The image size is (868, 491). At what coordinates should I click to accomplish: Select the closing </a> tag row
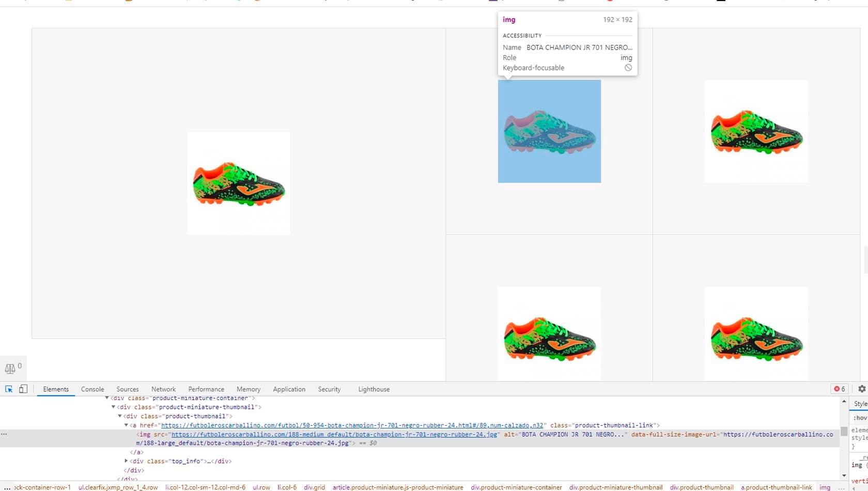pyautogui.click(x=136, y=452)
